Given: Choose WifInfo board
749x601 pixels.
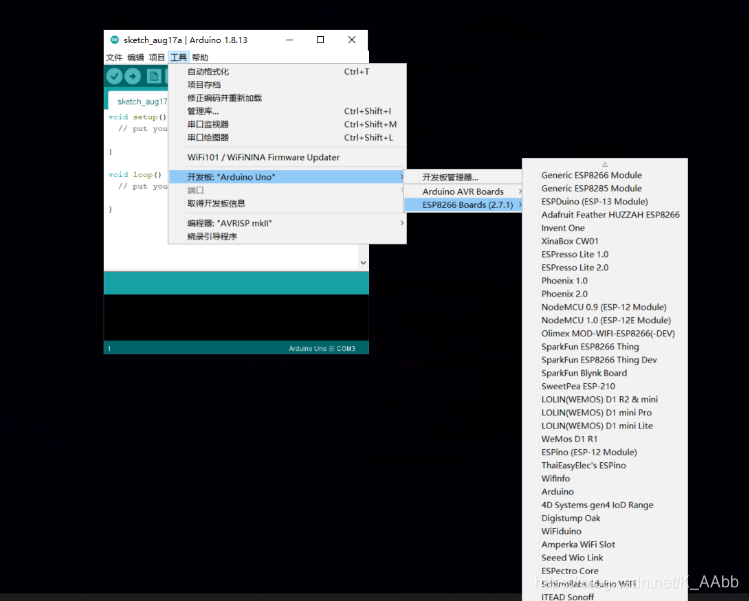Looking at the screenshot, I should 605,479.
